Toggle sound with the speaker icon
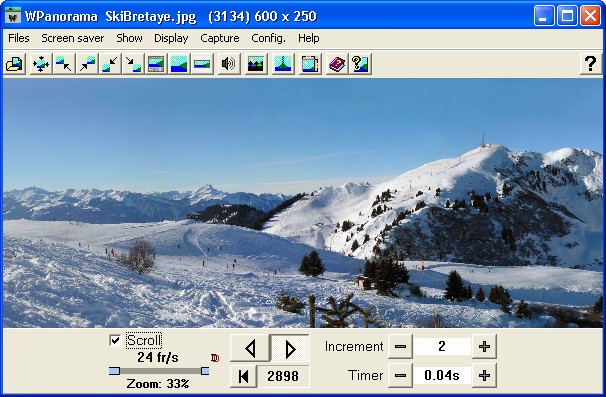The height and width of the screenshot is (397, 606). [228, 64]
